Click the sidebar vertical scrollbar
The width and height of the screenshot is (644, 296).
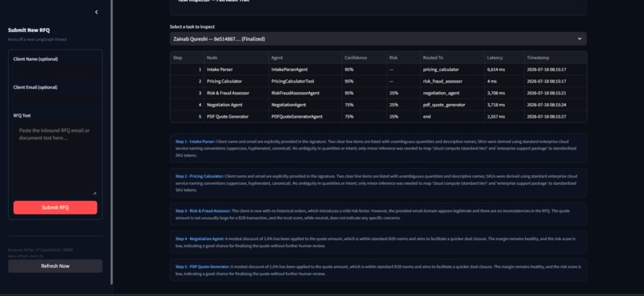coord(112,142)
